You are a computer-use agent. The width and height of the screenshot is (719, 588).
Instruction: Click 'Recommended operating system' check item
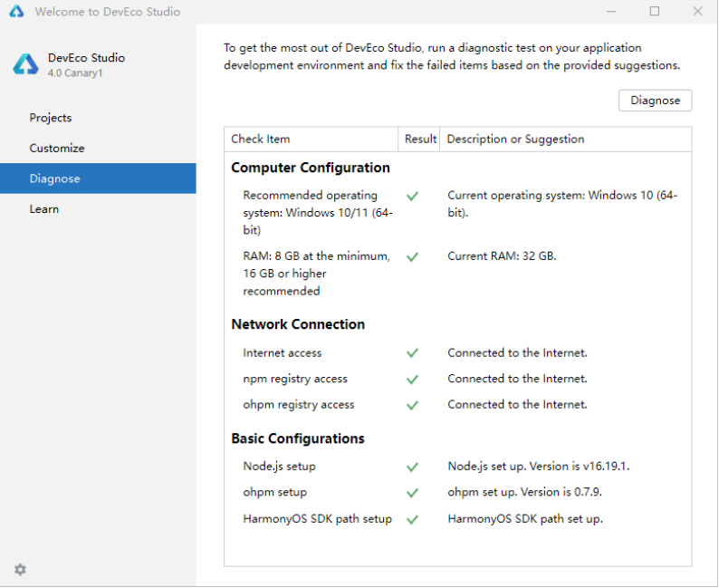pos(318,213)
